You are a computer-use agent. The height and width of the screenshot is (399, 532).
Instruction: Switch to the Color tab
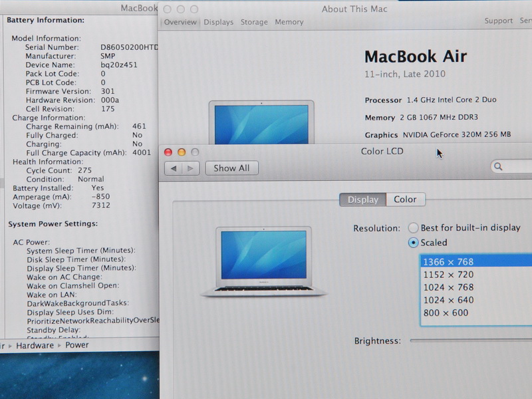[x=406, y=199]
